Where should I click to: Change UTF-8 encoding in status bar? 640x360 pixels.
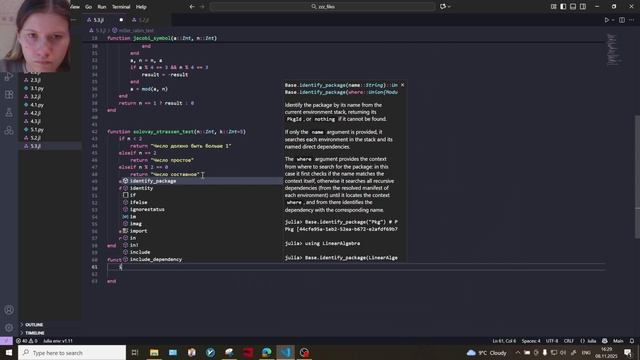pos(552,341)
